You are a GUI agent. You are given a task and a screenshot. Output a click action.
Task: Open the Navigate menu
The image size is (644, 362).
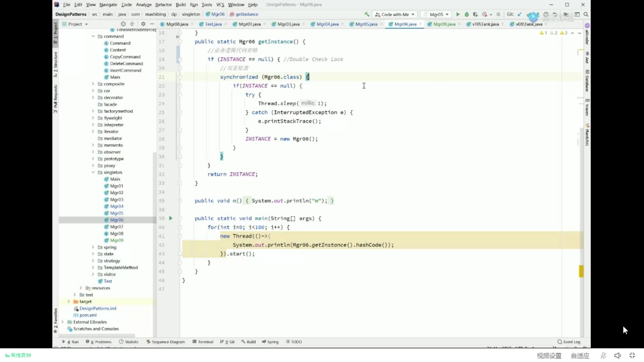108,5
